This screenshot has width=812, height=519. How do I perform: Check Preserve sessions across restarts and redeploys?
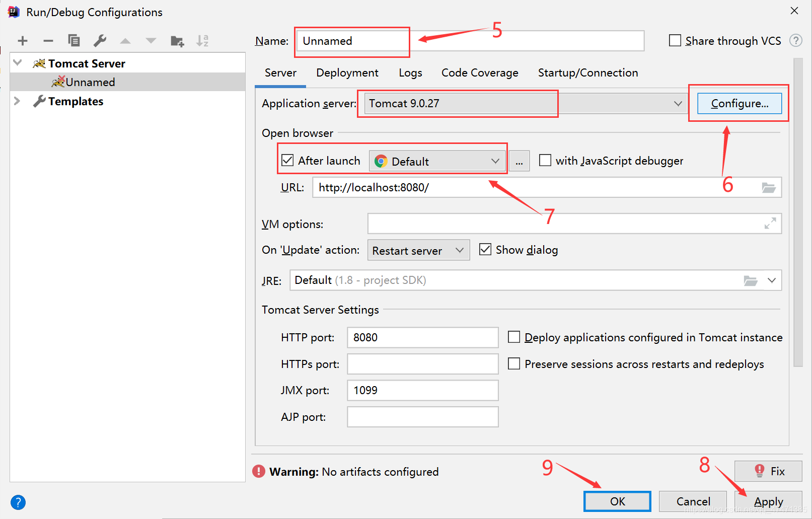tap(514, 363)
